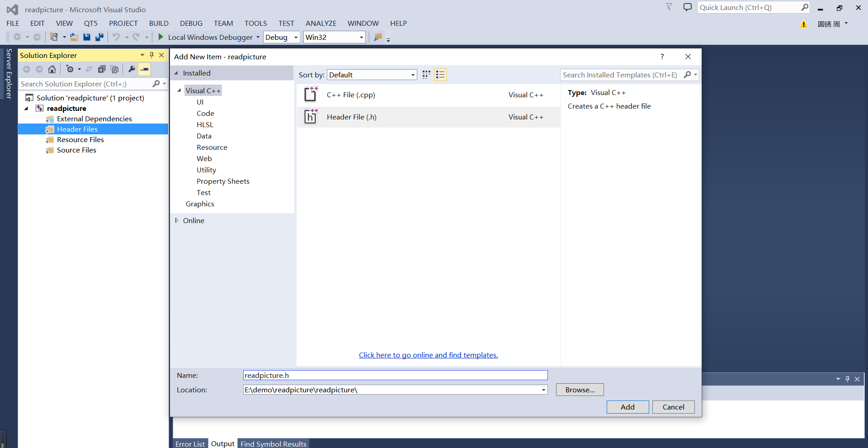Click the Redo toolbar icon
868x448 pixels.
tap(136, 37)
